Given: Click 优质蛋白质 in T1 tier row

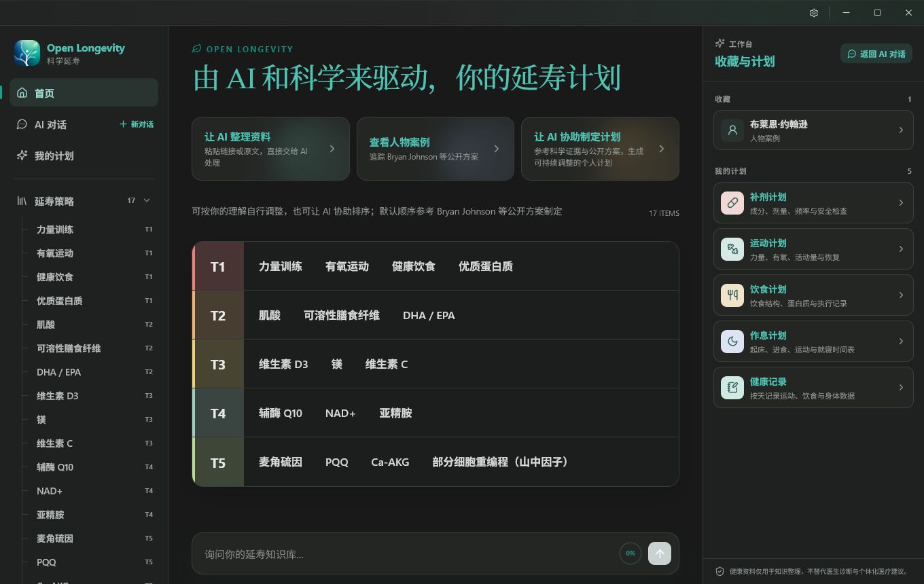Looking at the screenshot, I should (x=486, y=266).
